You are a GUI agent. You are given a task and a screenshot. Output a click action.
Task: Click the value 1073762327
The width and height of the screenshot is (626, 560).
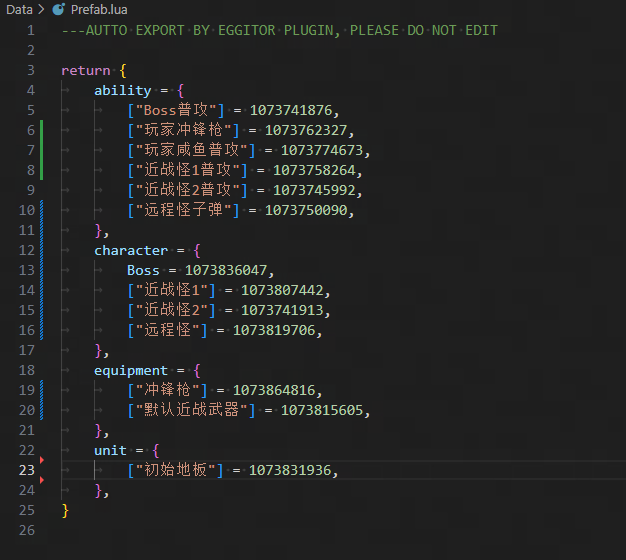point(306,131)
